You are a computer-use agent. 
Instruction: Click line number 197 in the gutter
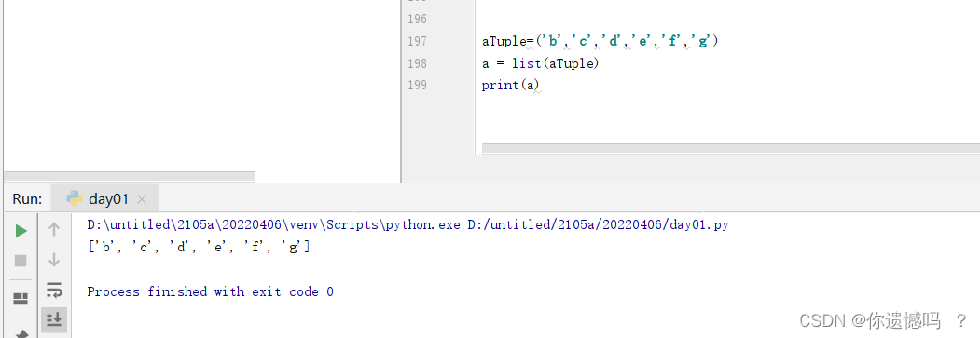click(417, 41)
